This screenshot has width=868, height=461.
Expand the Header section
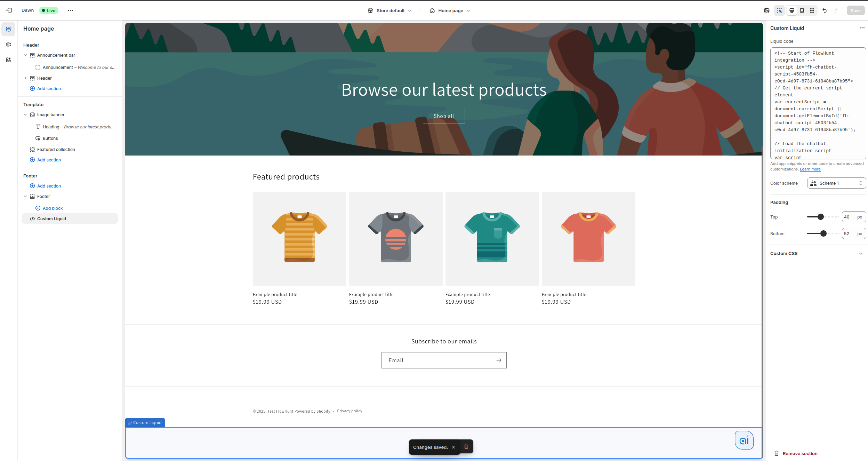26,78
